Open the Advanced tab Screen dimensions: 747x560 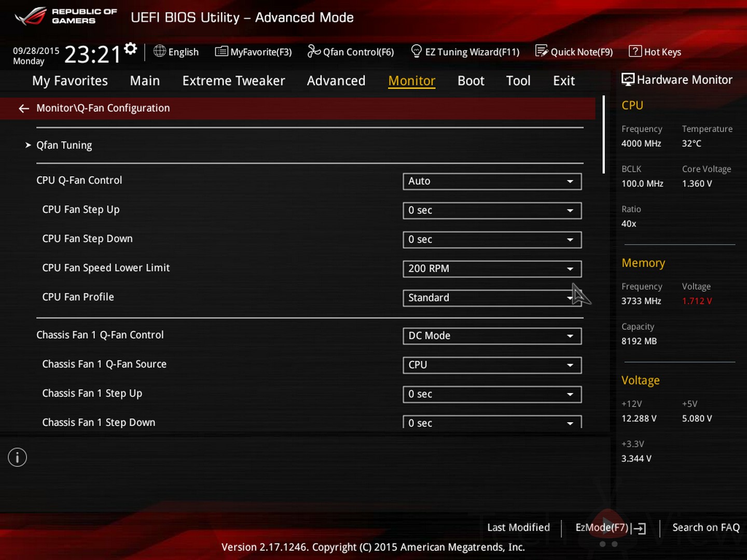pyautogui.click(x=336, y=81)
